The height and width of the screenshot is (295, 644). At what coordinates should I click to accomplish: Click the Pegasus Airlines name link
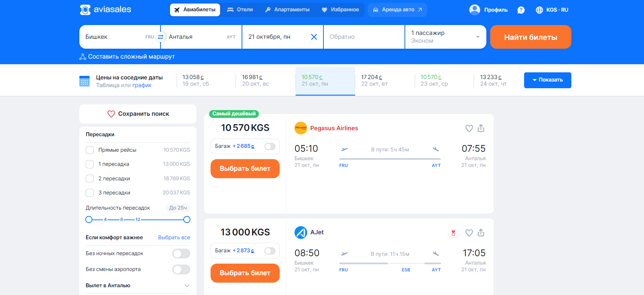[x=334, y=128]
